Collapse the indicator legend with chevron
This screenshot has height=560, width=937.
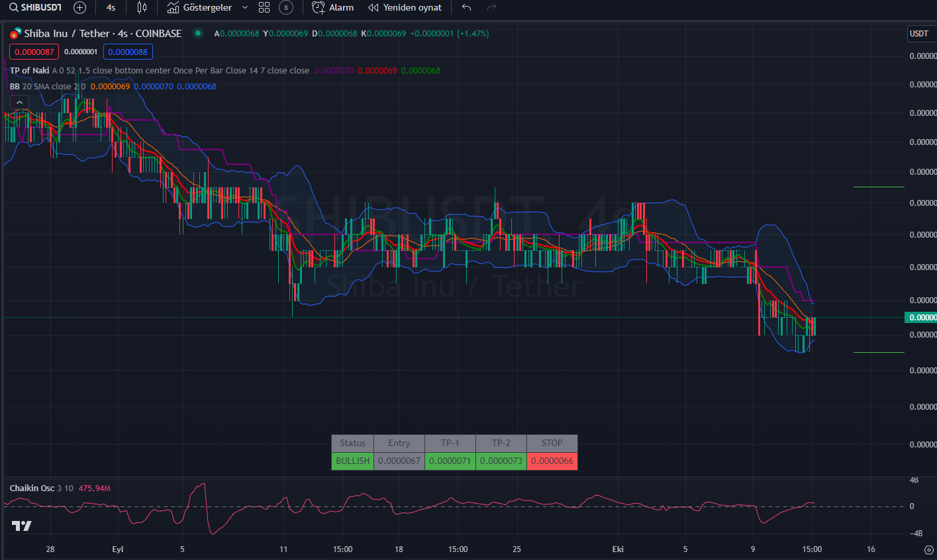point(19,102)
